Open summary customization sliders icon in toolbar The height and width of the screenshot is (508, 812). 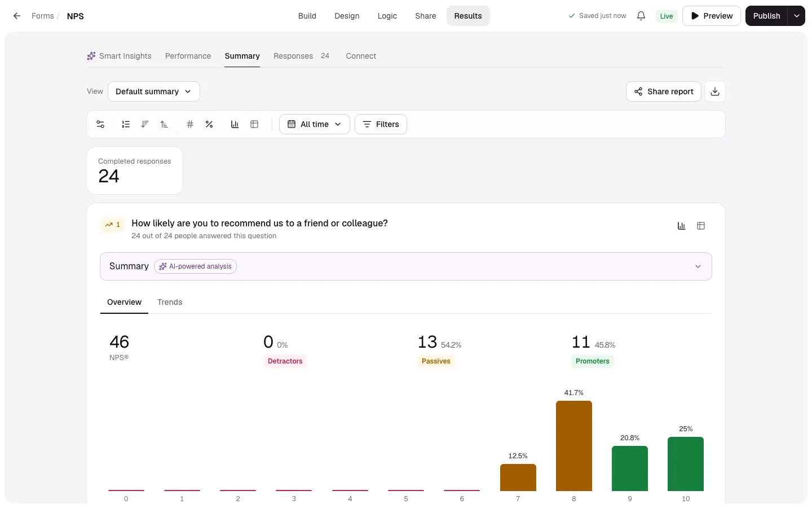(100, 124)
